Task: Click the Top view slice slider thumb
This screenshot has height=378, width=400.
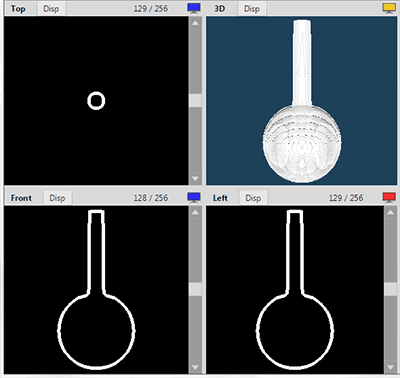Action: (195, 101)
